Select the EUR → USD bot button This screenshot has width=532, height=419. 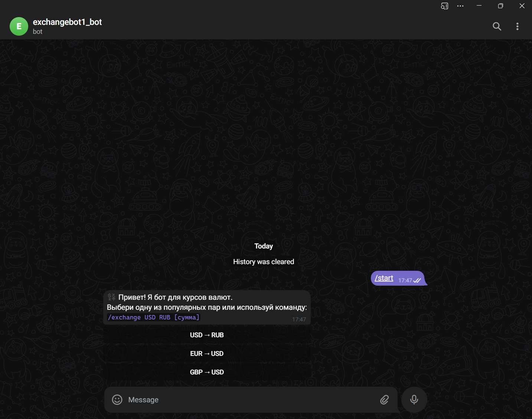(x=207, y=354)
